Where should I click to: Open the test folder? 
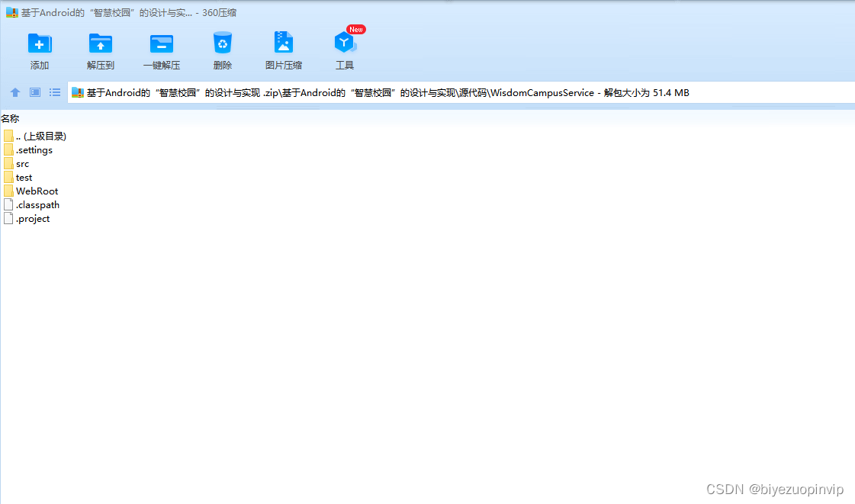click(23, 177)
